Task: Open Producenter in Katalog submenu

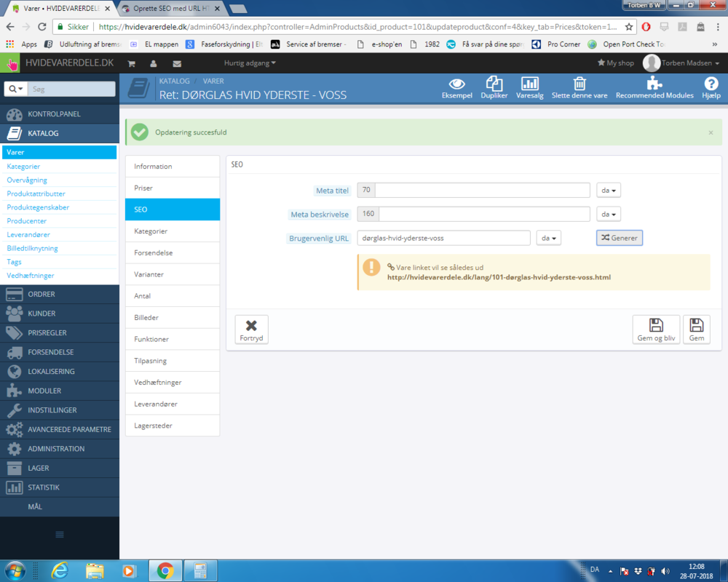Action: point(26,221)
